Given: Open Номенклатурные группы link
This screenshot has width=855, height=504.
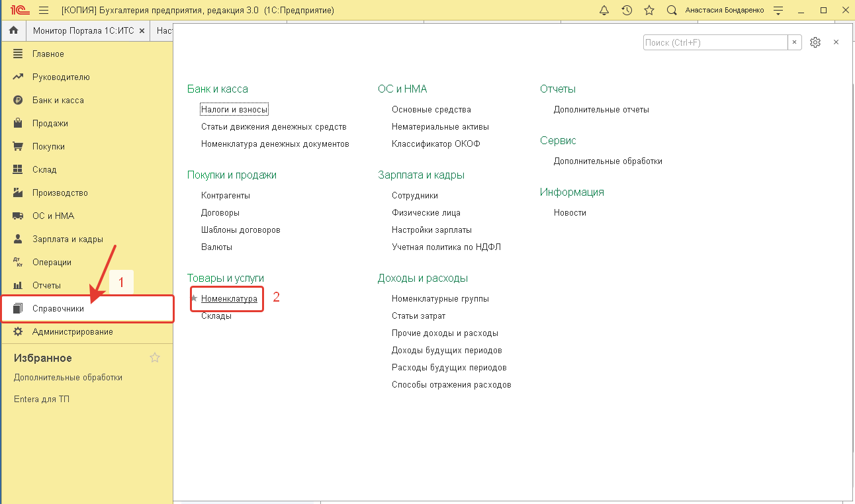Looking at the screenshot, I should click(440, 299).
